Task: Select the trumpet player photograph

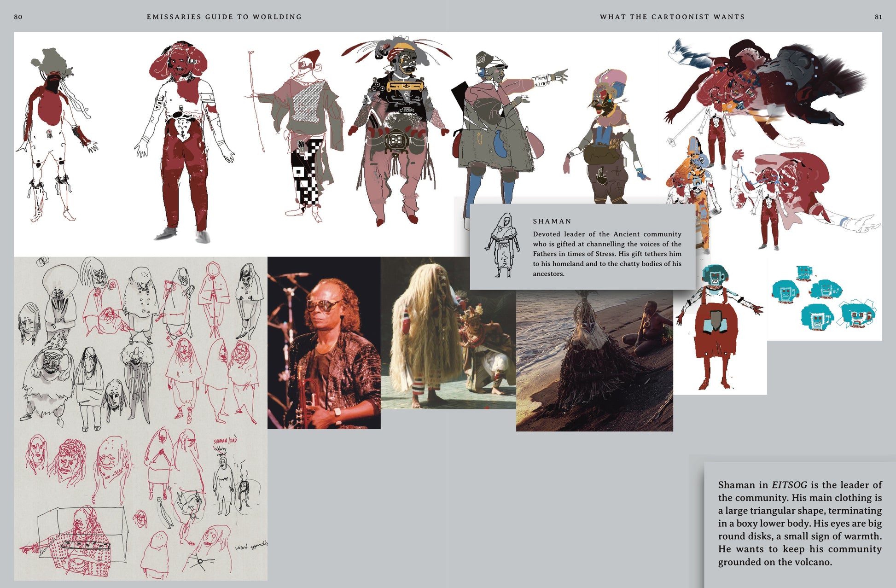Action: tap(324, 343)
